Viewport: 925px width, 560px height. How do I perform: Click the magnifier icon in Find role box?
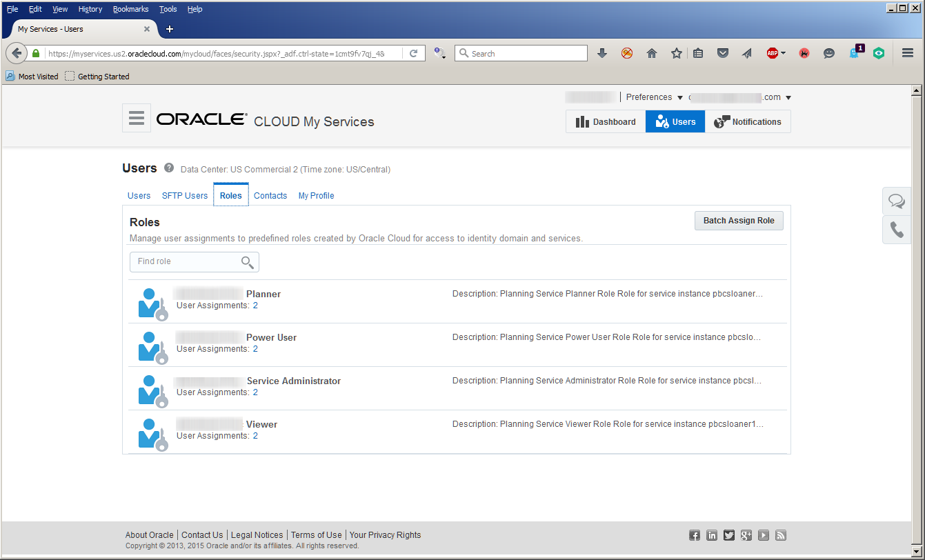248,262
